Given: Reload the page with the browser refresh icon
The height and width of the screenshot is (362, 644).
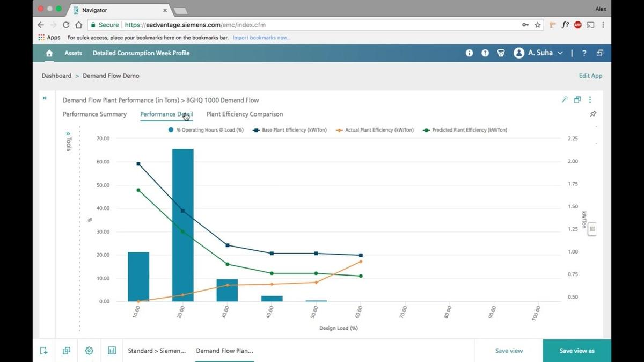Looking at the screenshot, I should coord(66,25).
